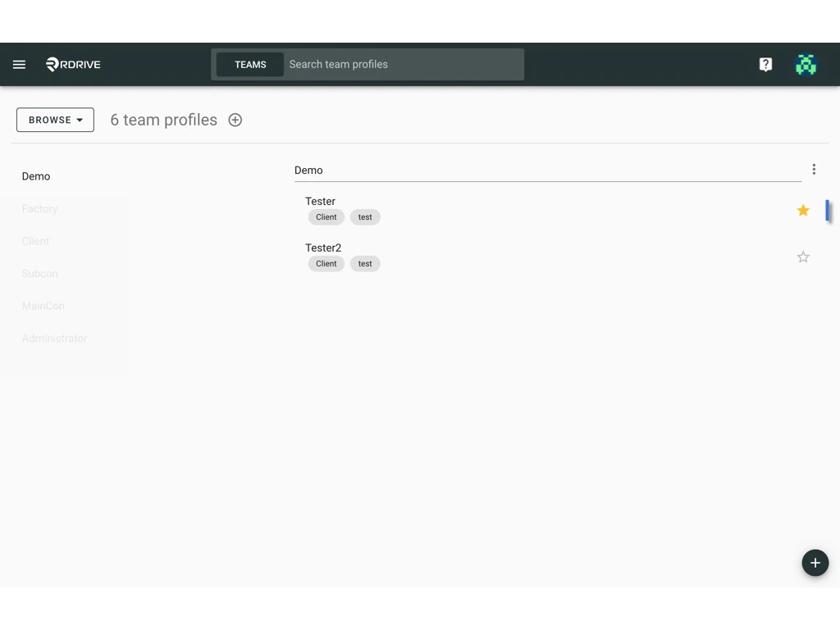Click the green avatar profile icon

pos(806,64)
